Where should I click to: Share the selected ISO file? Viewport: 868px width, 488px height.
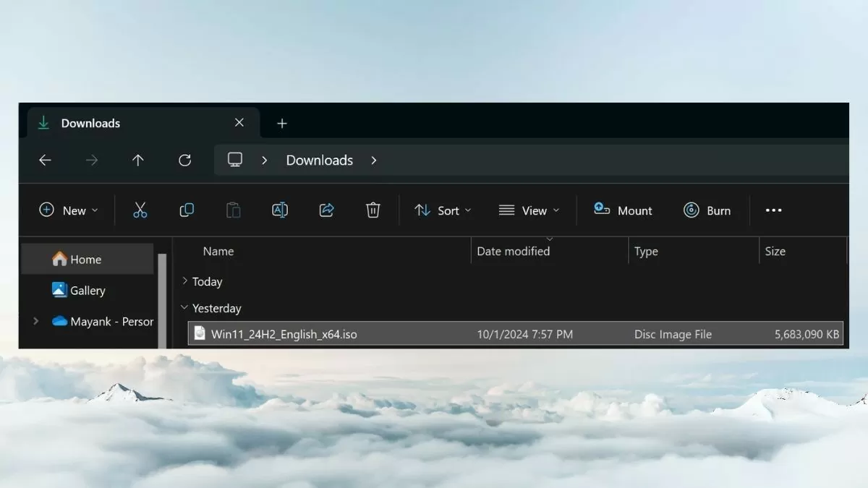coord(326,210)
